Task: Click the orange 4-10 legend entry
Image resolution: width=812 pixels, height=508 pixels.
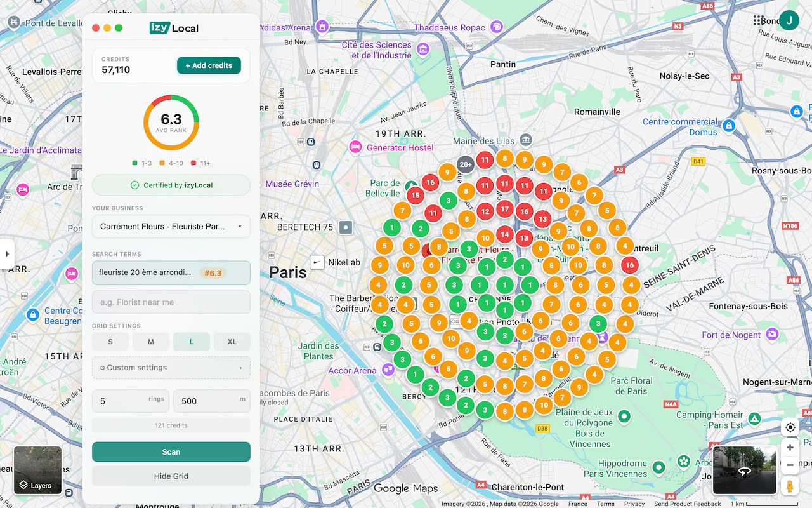Action: (x=172, y=163)
